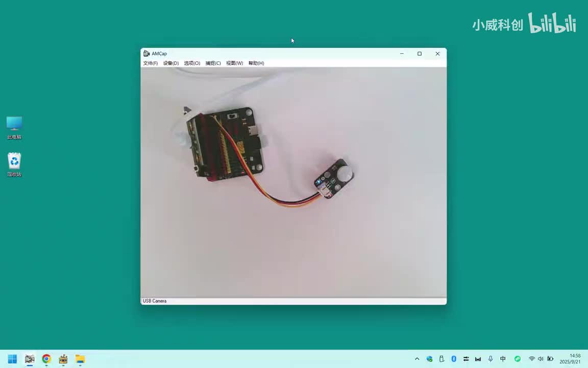Click the battery status tray icon
The height and width of the screenshot is (368, 588).
pyautogui.click(x=550, y=359)
